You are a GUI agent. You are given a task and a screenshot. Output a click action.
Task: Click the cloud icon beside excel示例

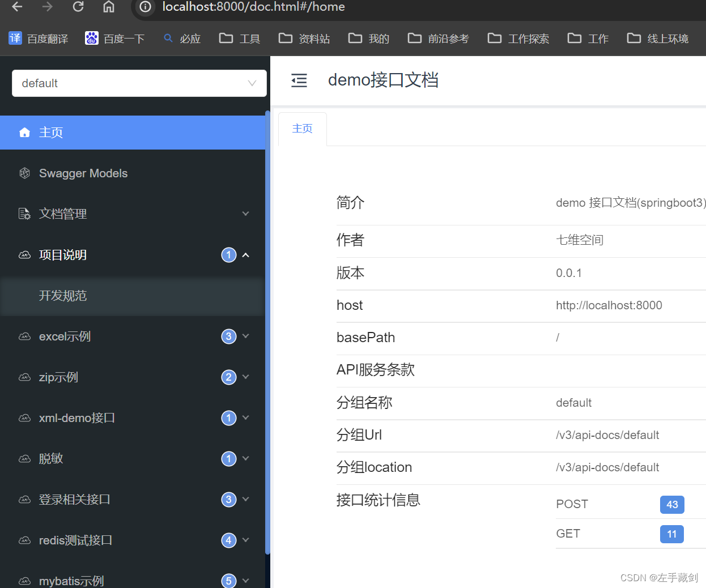coord(24,336)
